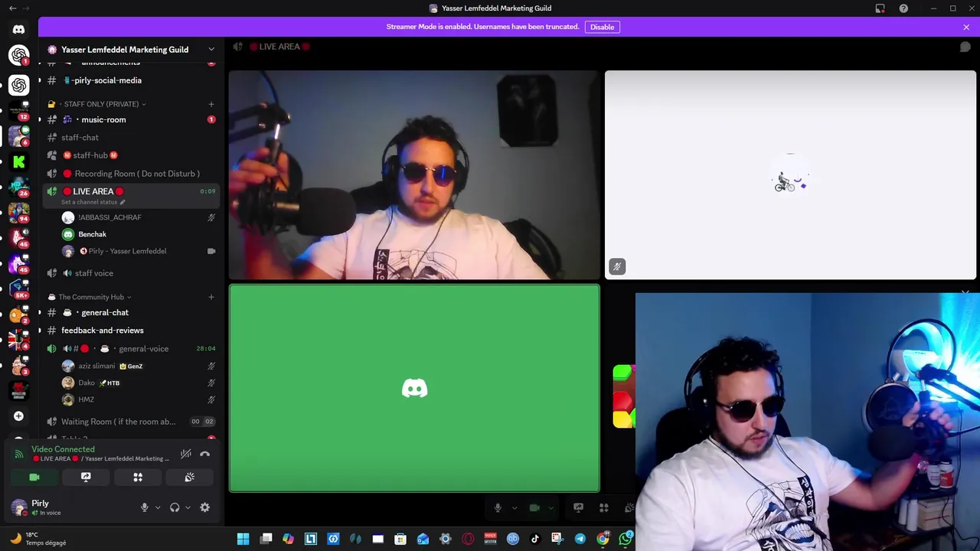This screenshot has height=551, width=980.
Task: Toggle camera in bottom call controls
Action: tap(534, 507)
